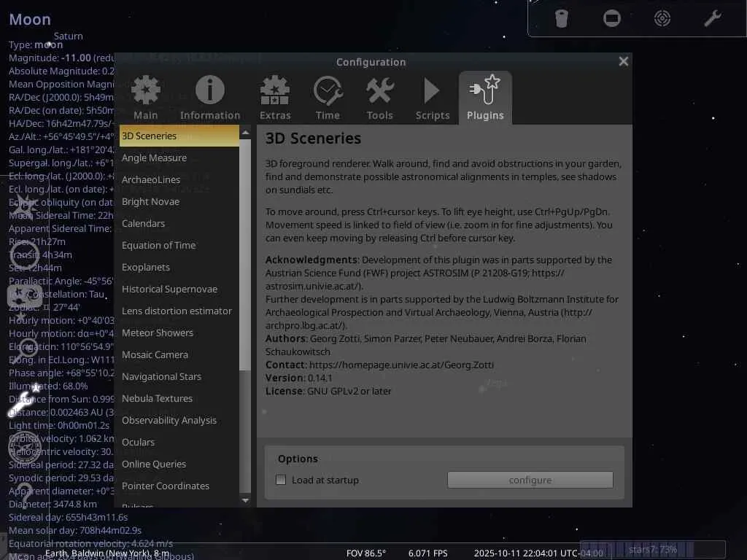This screenshot has height=560, width=747.
Task: Open the homepage.univie.ac.at/Georg.Zotti link
Action: (x=401, y=365)
